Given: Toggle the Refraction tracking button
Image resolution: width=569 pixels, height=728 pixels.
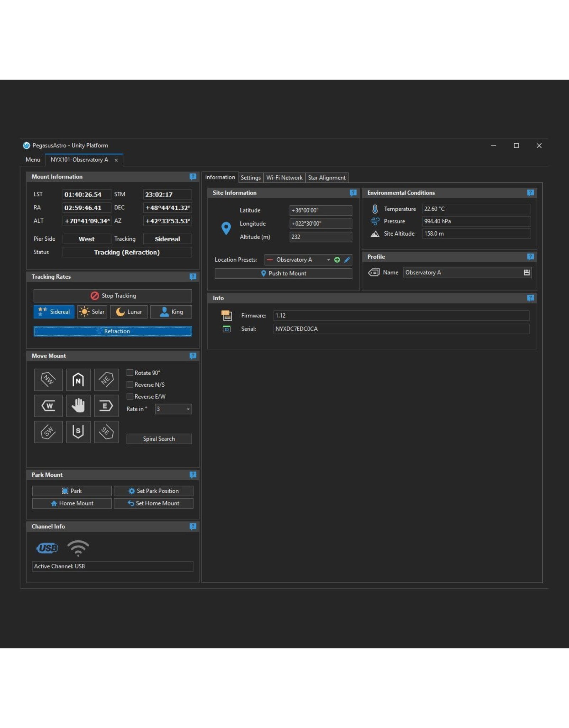Looking at the screenshot, I should click(113, 331).
